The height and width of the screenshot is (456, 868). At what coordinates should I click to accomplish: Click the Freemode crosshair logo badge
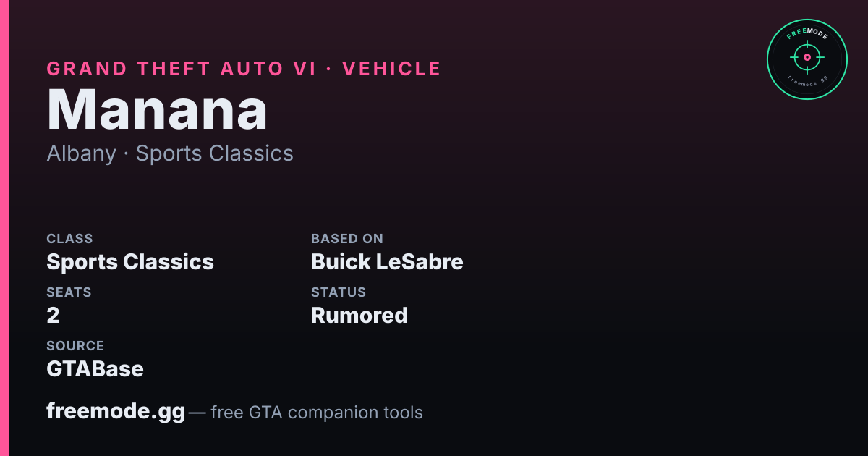pos(807,59)
